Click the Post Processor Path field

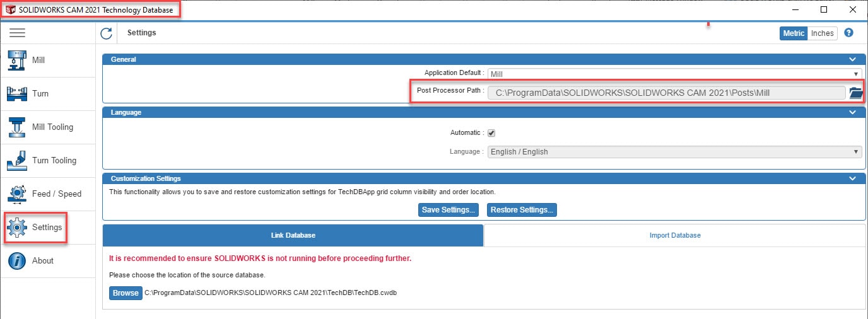tap(666, 93)
